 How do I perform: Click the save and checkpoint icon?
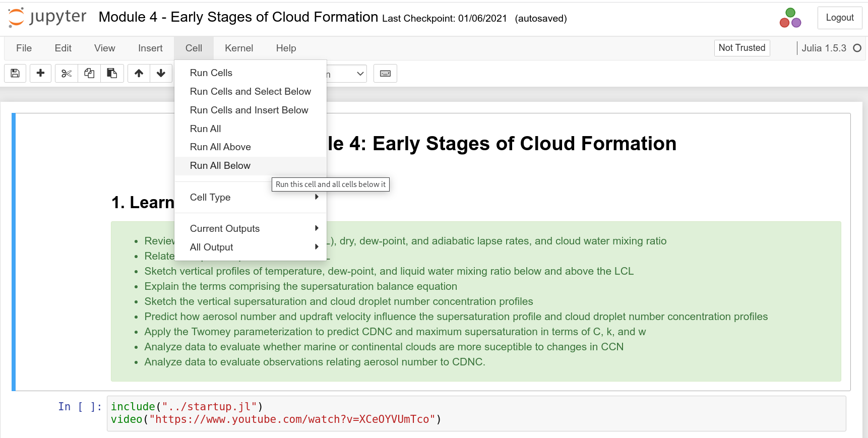click(x=15, y=74)
